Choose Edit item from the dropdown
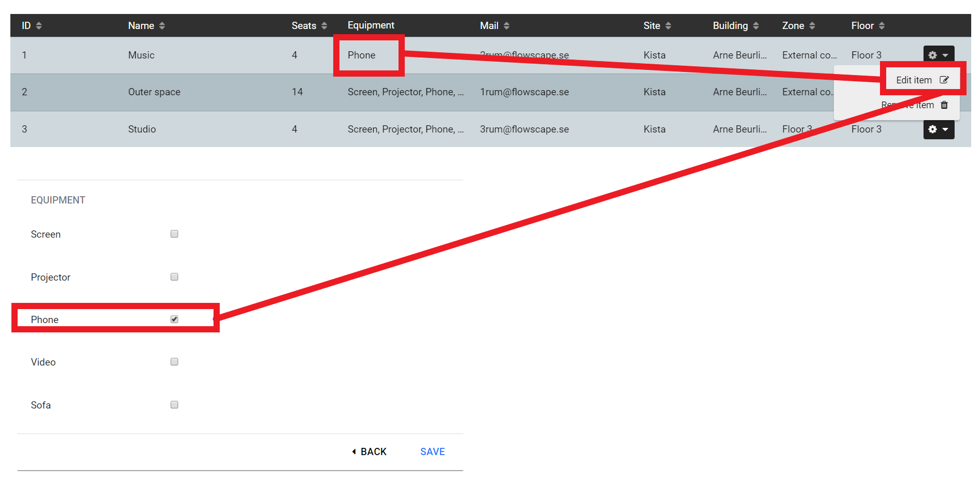Image resolution: width=980 pixels, height=481 pixels. point(922,80)
